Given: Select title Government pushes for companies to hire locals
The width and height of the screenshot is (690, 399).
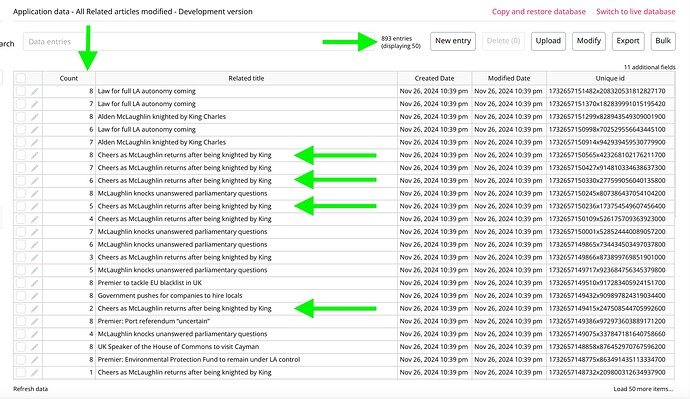Looking at the screenshot, I should (x=170, y=296).
